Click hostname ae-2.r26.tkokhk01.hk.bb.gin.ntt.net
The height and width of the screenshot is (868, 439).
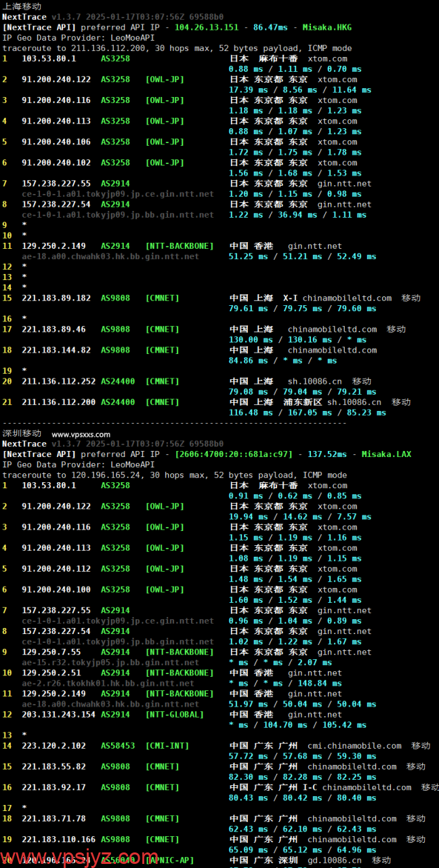pyautogui.click(x=110, y=684)
